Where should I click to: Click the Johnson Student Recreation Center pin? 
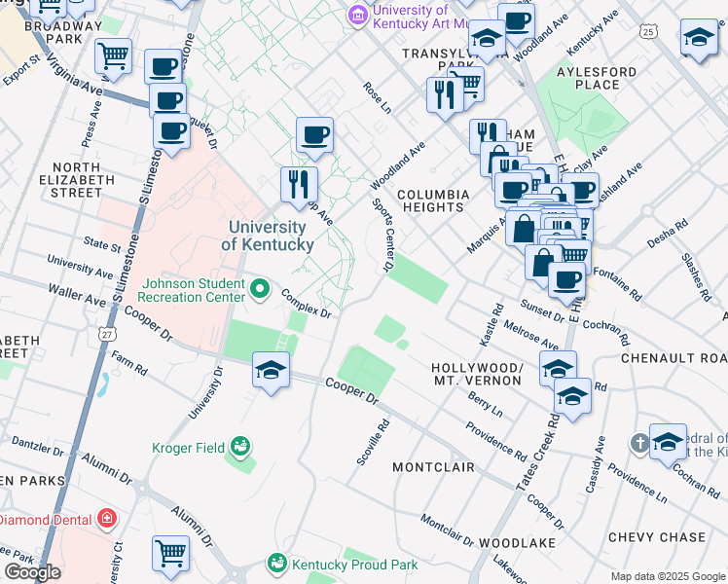(x=260, y=289)
